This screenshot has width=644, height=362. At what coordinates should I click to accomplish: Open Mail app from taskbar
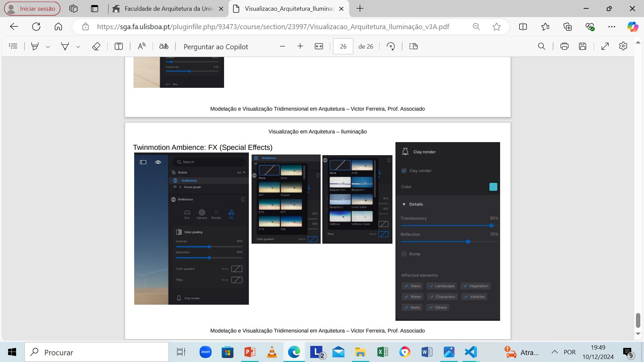(338, 352)
